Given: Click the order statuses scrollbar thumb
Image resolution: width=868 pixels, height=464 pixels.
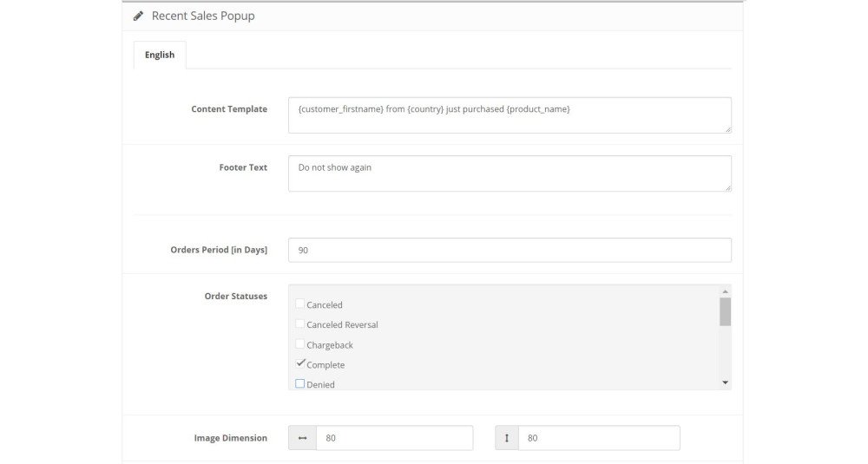Looking at the screenshot, I should [725, 312].
